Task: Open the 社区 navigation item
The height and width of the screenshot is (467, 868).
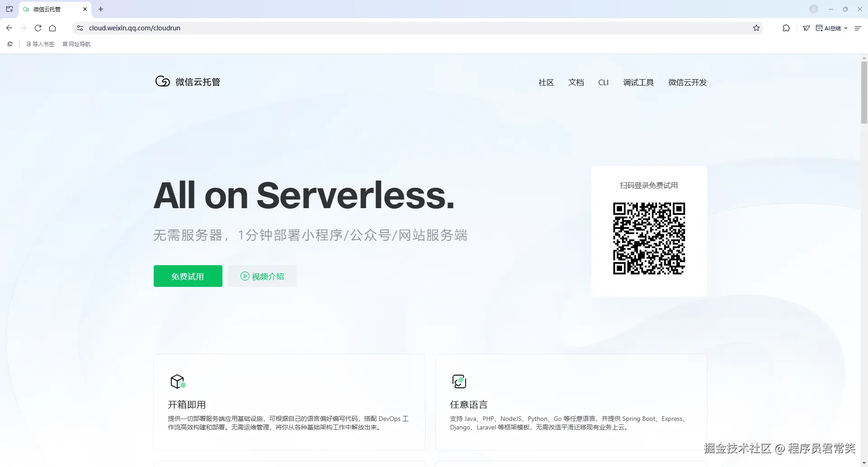Action: (x=546, y=82)
